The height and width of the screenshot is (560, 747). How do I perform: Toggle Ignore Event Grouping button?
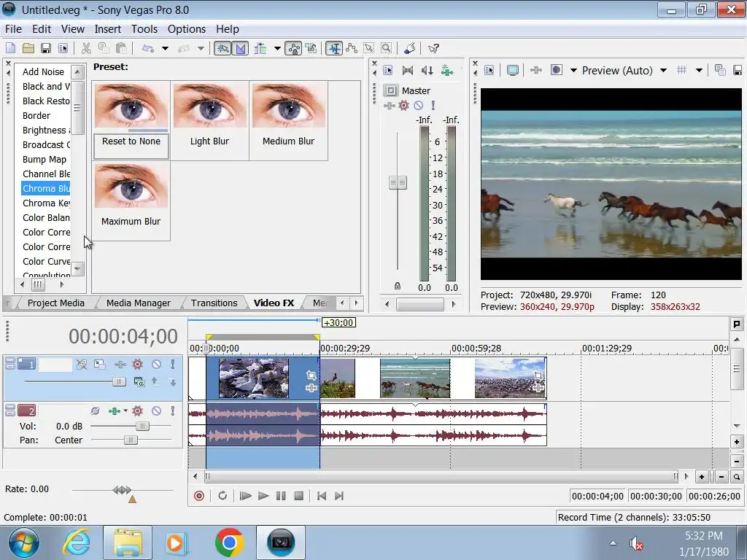[x=311, y=48]
